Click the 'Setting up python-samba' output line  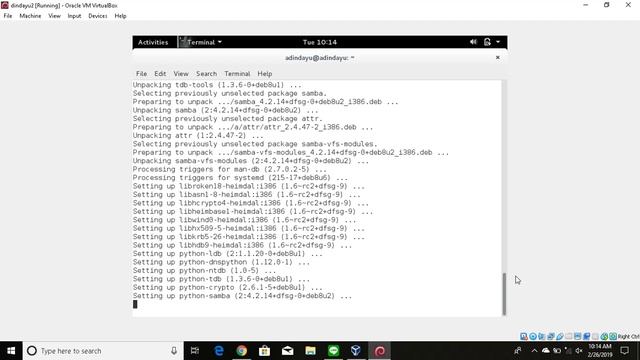coord(242,296)
